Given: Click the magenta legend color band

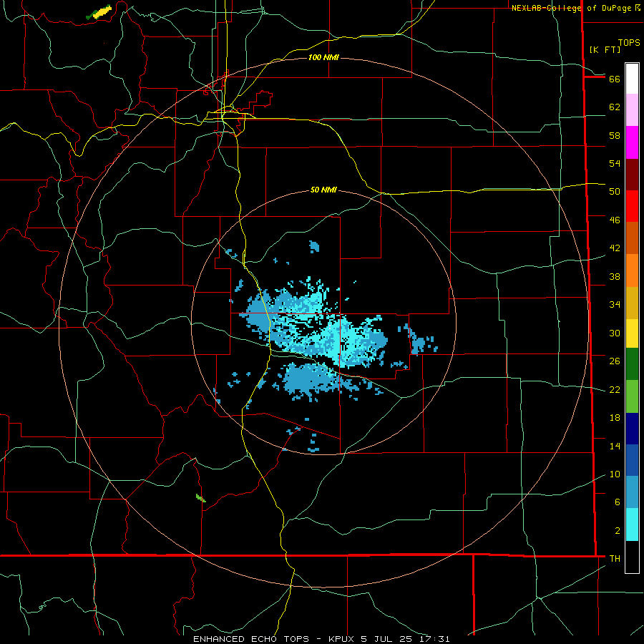Looking at the screenshot, I should click(x=632, y=142).
